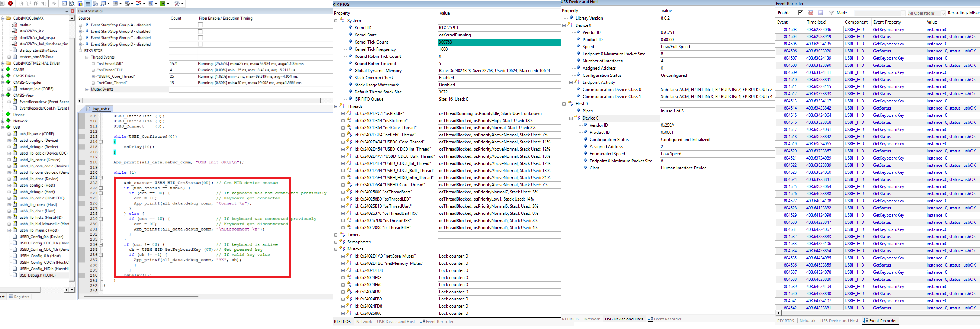
Task: Open the Event Recorder filter funnel icon
Action: 831,13
